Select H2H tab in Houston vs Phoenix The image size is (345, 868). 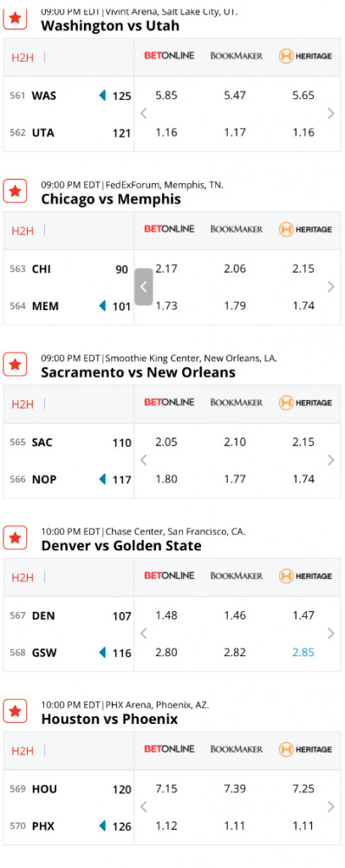point(23,751)
